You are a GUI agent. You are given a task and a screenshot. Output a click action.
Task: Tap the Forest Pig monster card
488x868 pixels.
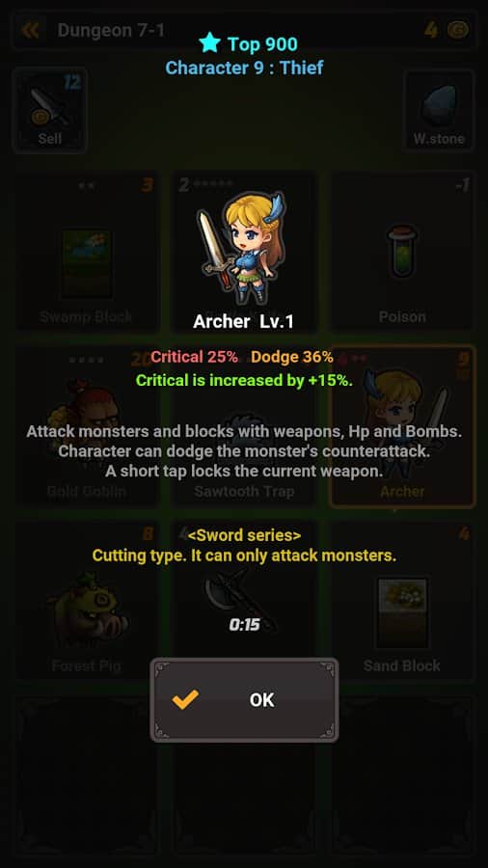click(86, 601)
